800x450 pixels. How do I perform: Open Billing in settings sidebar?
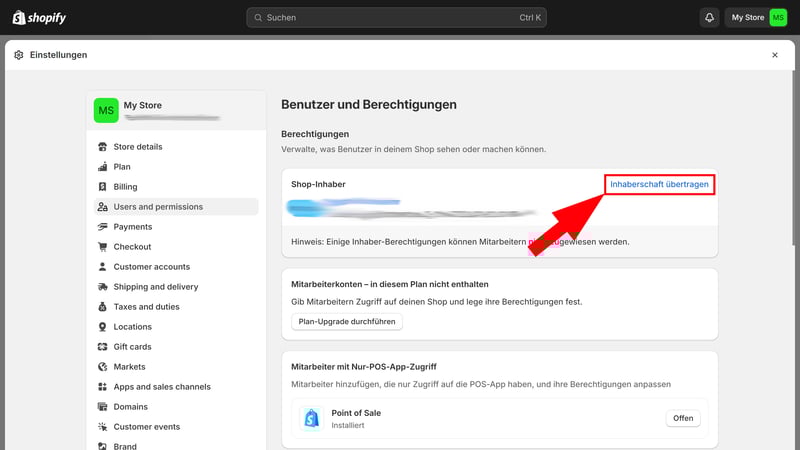click(125, 187)
